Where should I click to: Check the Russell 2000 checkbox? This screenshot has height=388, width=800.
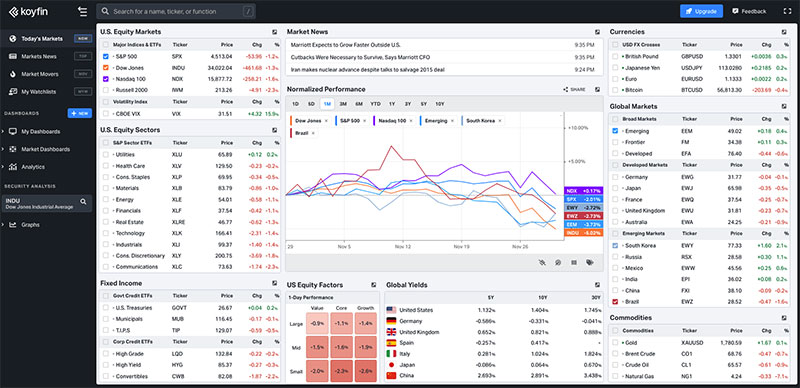(106, 90)
